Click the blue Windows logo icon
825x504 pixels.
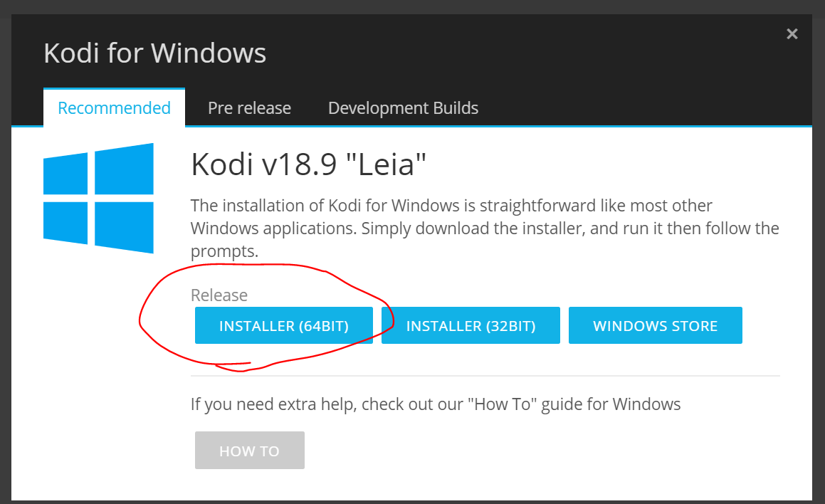[98, 199]
